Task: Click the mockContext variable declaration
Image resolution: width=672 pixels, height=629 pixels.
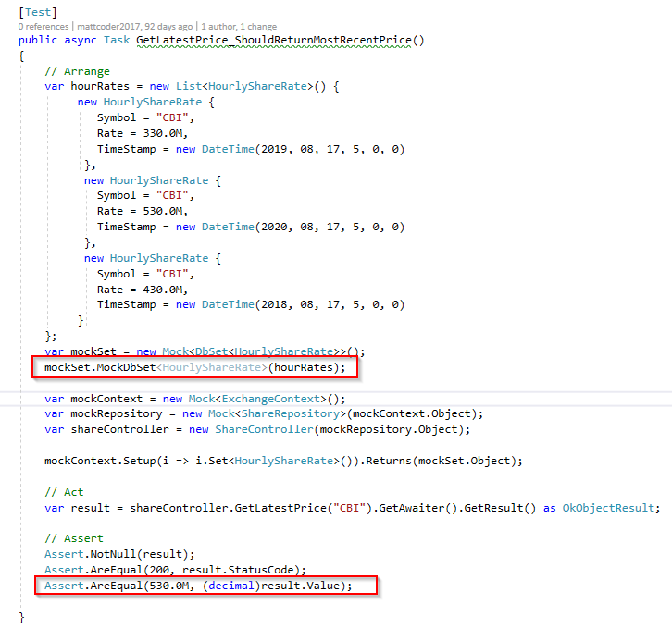Action: (x=106, y=399)
